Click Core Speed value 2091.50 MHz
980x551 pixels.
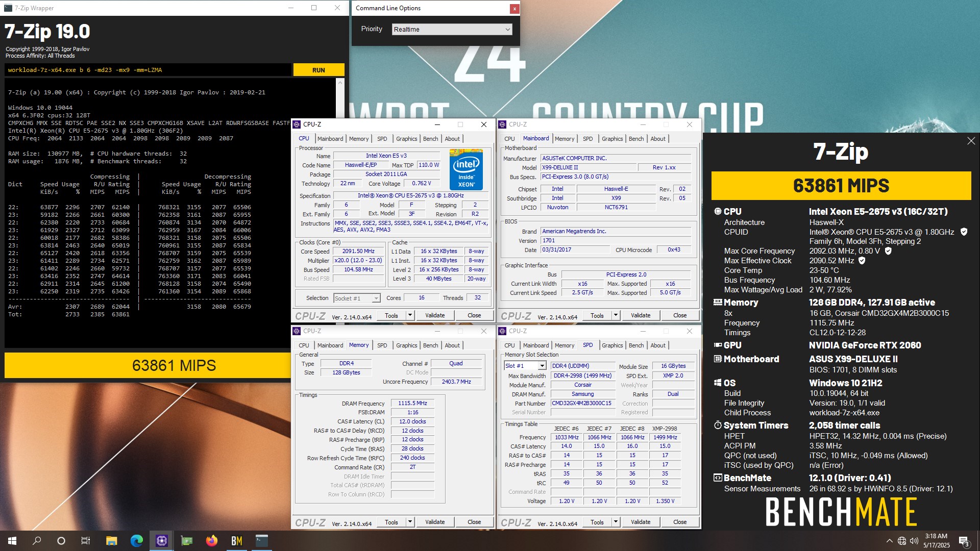click(x=358, y=251)
